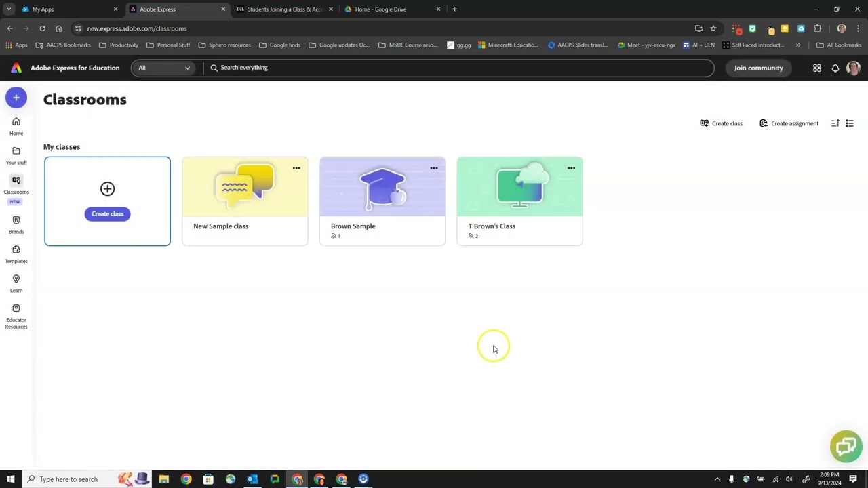The height and width of the screenshot is (488, 868).
Task: Open a new browser tab
Action: [454, 9]
